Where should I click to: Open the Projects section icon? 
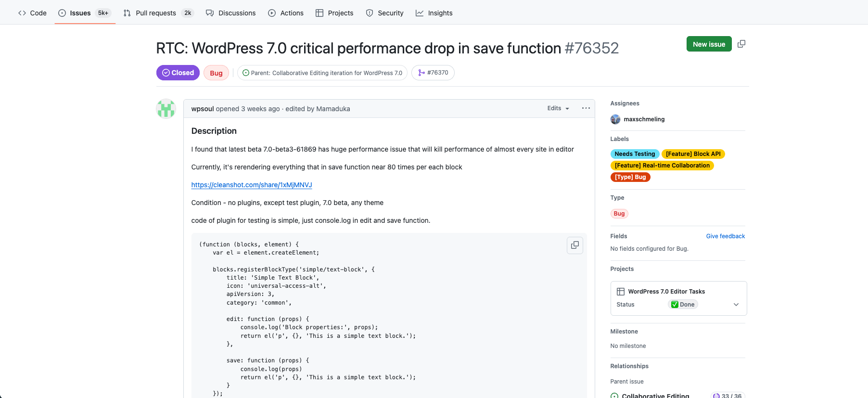319,13
